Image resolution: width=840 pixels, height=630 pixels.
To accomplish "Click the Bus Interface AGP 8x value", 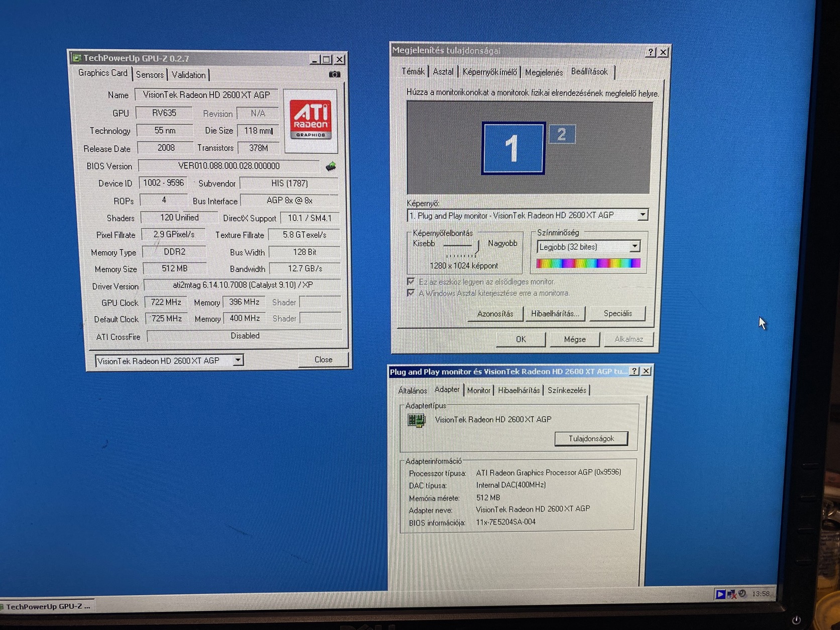I will (x=289, y=200).
